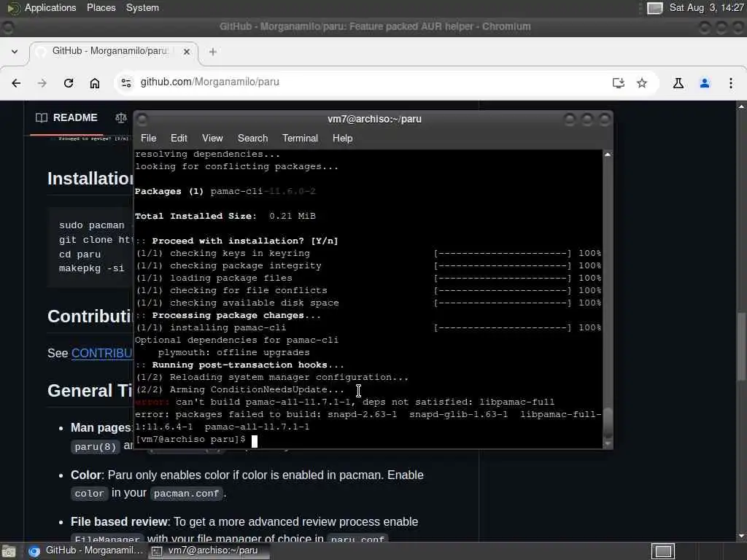Open terminal Edit menu

pyautogui.click(x=179, y=138)
